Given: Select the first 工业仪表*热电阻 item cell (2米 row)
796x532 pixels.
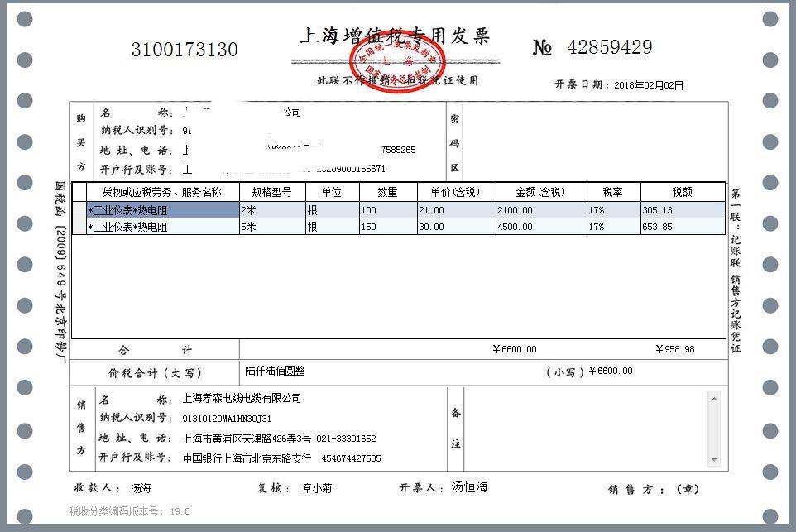Looking at the screenshot, I should tap(163, 209).
